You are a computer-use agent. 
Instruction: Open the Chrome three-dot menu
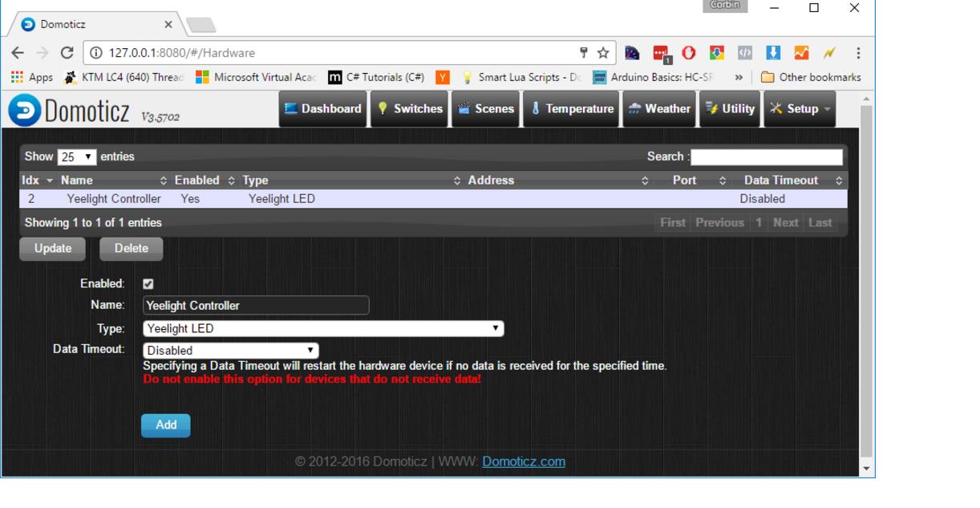(x=859, y=54)
